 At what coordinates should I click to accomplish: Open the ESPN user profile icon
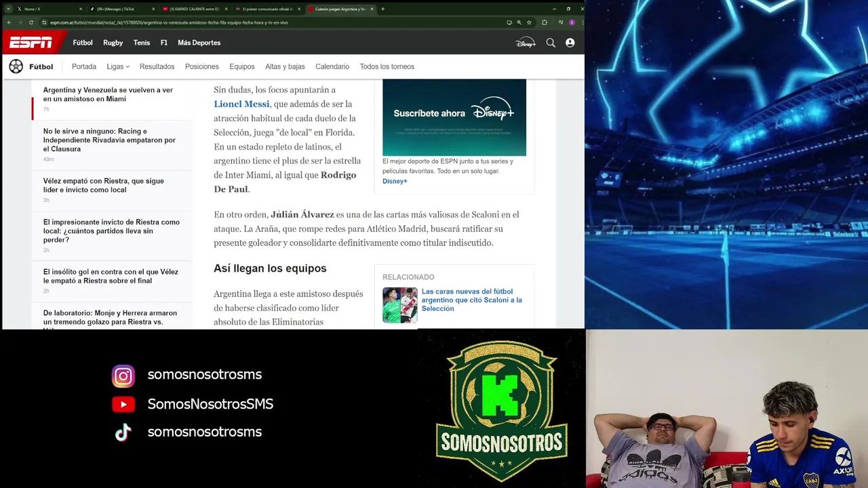[x=570, y=43]
